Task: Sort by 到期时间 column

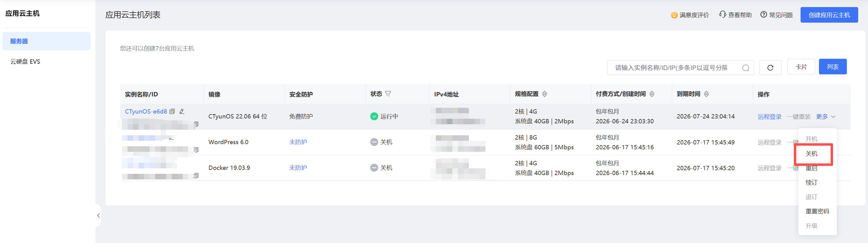Action: (706, 94)
